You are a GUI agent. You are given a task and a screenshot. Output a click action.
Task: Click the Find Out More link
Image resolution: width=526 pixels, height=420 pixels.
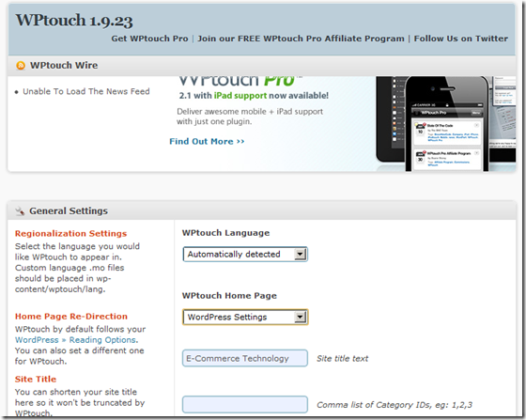click(x=207, y=142)
